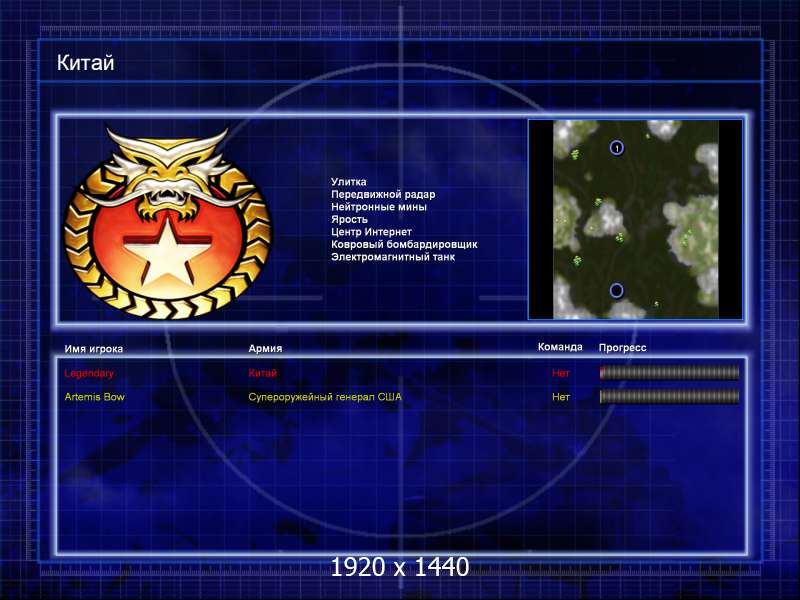Select the unnumbered bottom start position marker
800x600 pixels.
(616, 290)
